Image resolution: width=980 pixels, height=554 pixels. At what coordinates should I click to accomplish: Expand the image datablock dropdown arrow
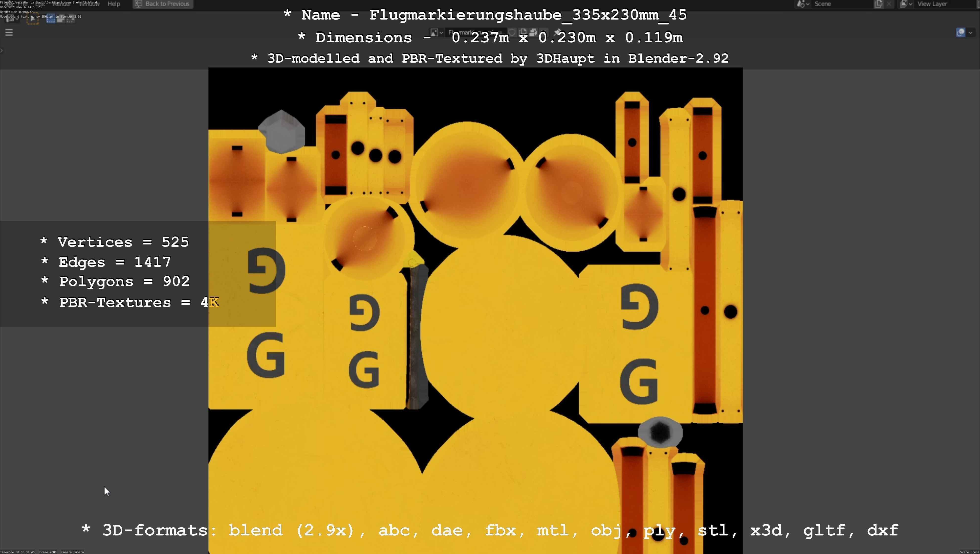(441, 33)
